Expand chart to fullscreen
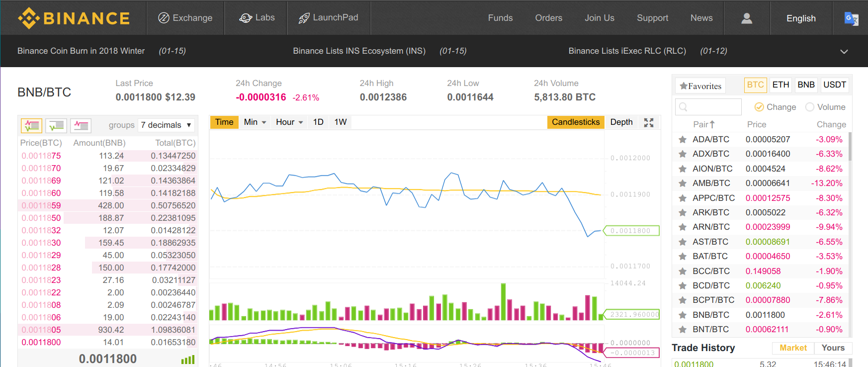This screenshot has height=367, width=868. coord(649,122)
